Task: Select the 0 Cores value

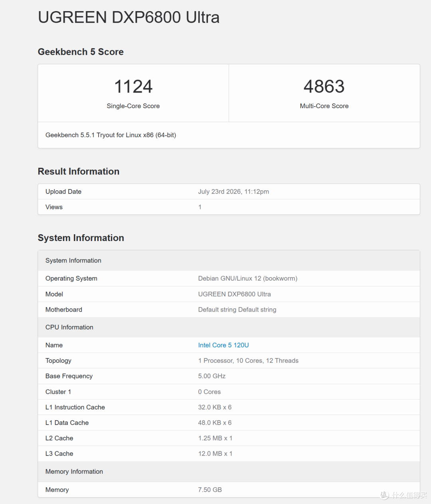Action: 210,392
